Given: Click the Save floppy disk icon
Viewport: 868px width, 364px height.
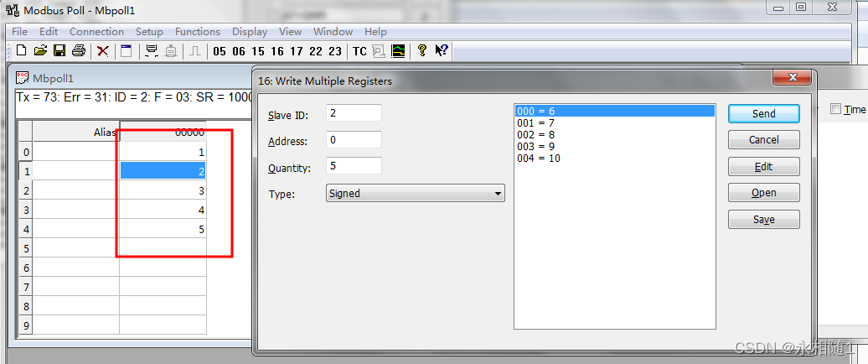Looking at the screenshot, I should (59, 50).
